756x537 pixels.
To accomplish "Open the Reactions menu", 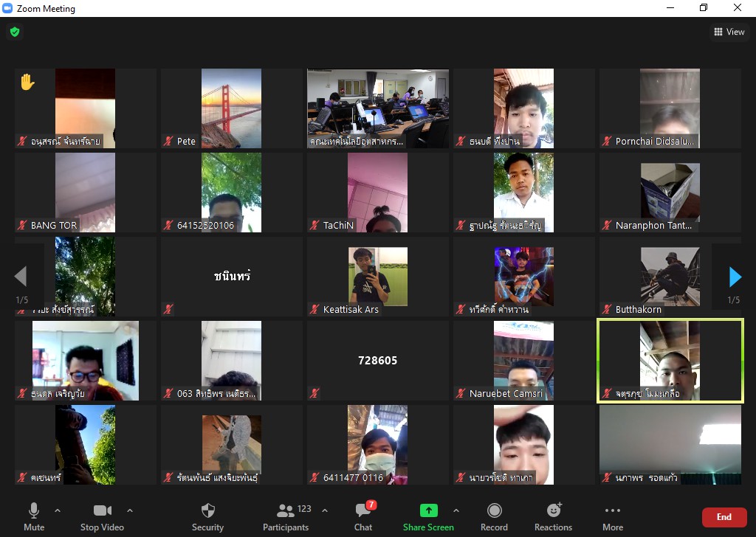I will (553, 517).
